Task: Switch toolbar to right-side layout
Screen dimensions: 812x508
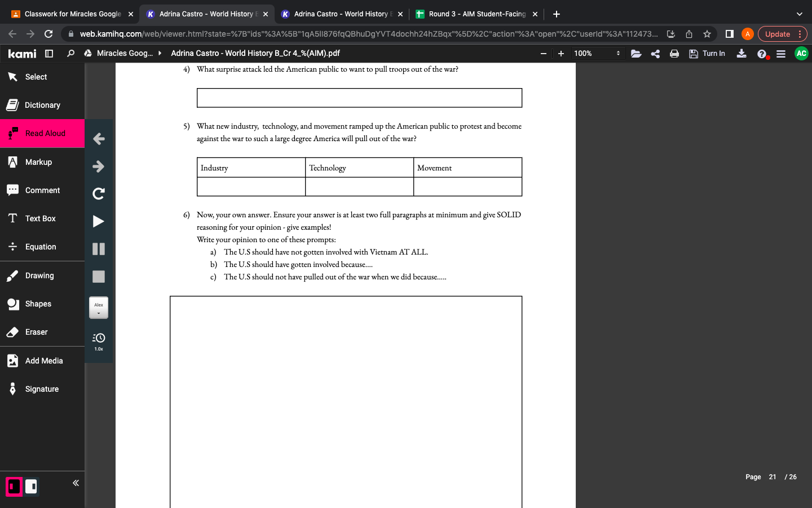Action: (31, 487)
